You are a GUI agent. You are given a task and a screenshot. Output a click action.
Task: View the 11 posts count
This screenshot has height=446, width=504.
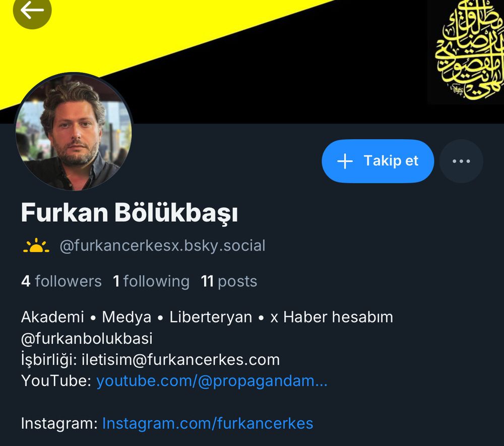coord(229,281)
